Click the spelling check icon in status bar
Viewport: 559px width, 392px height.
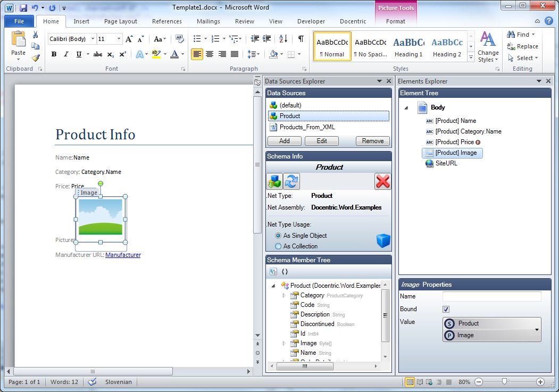pos(93,382)
